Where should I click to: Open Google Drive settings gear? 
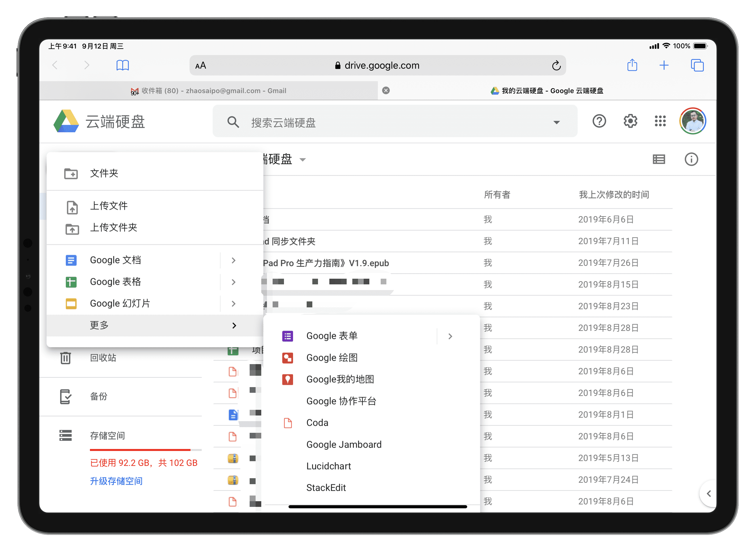[630, 121]
